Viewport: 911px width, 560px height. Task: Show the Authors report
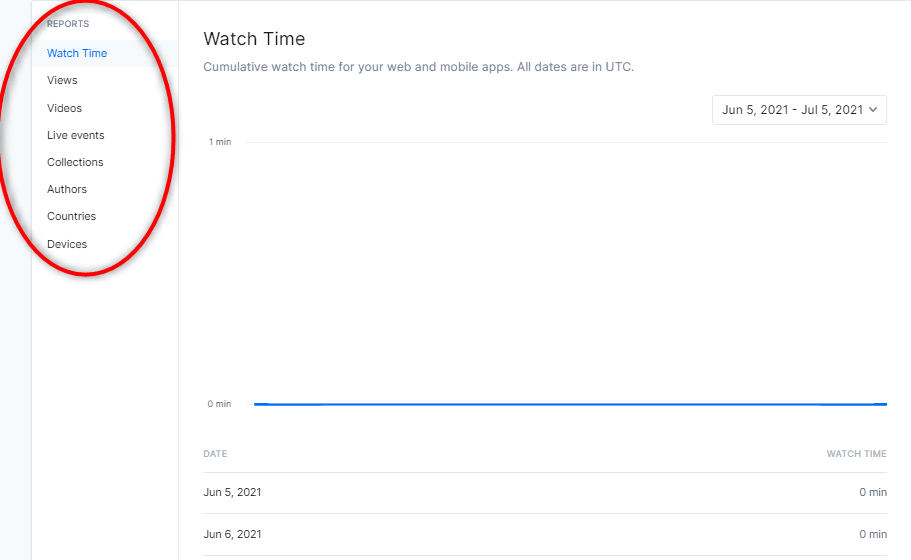coord(67,189)
